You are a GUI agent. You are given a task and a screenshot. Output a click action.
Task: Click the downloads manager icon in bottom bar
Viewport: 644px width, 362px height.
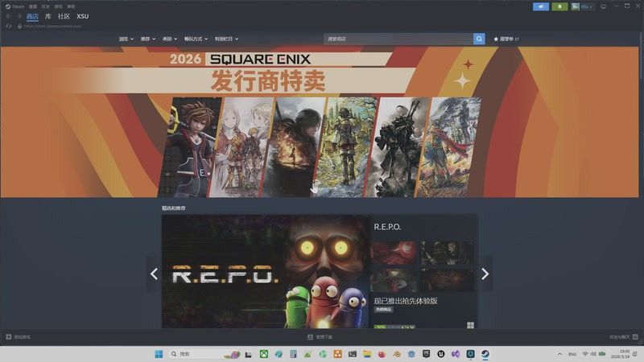[310, 337]
